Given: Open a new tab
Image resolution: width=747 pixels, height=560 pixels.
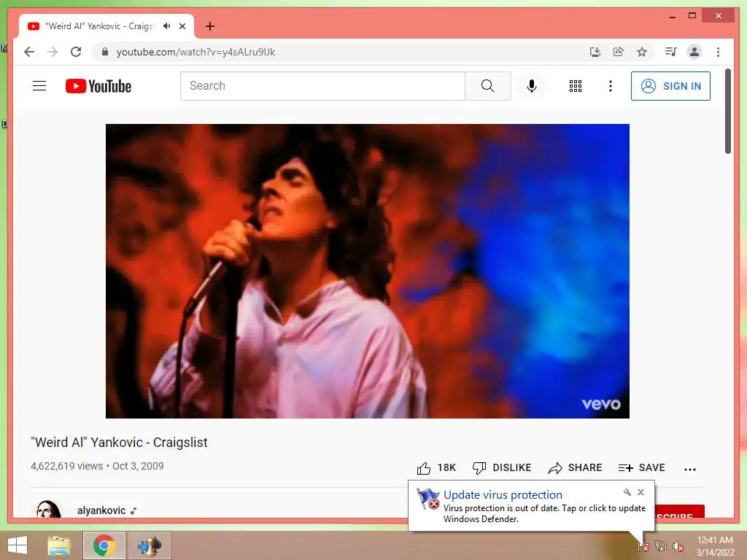Looking at the screenshot, I should [210, 26].
